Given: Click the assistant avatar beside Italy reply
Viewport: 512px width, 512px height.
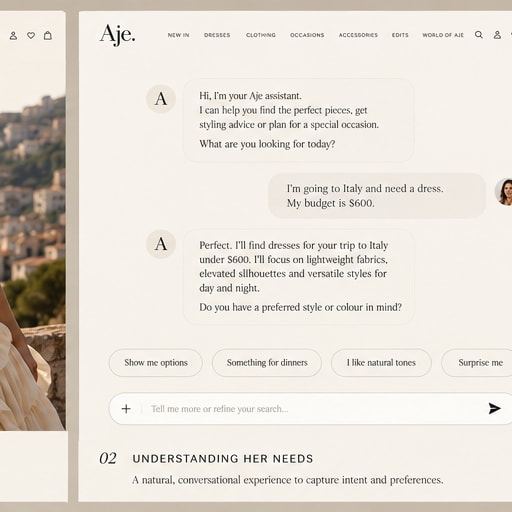Looking at the screenshot, I should click(161, 244).
